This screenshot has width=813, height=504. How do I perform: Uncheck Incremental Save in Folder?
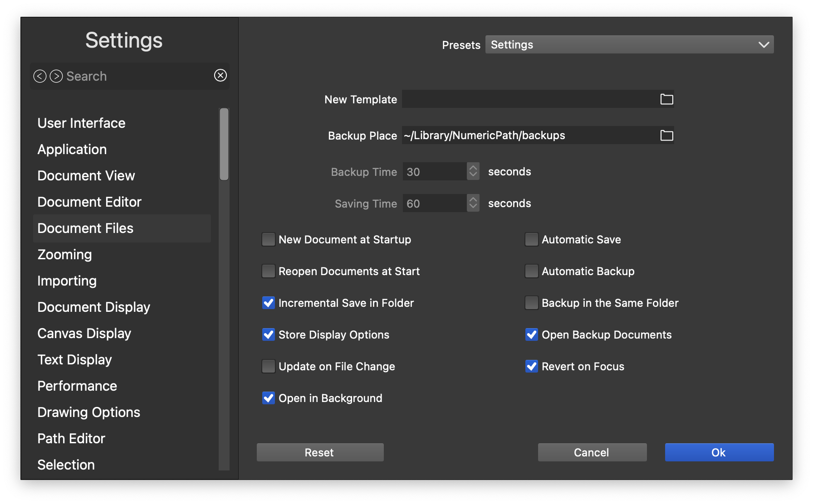pyautogui.click(x=269, y=303)
